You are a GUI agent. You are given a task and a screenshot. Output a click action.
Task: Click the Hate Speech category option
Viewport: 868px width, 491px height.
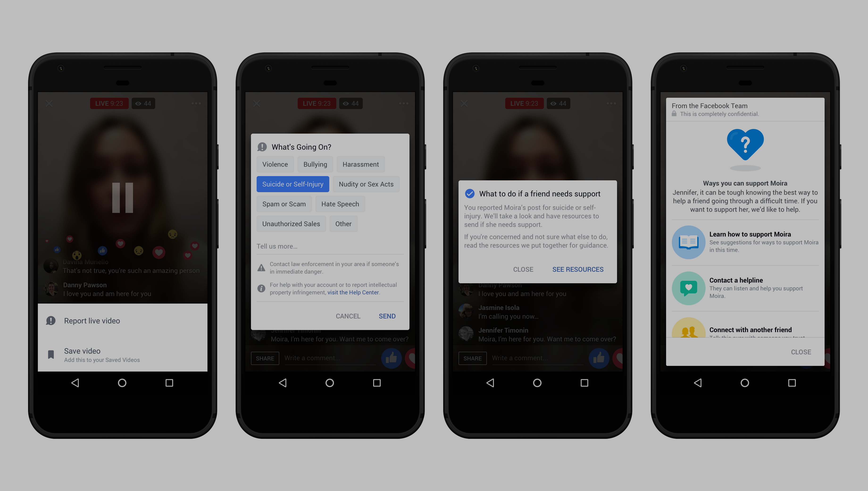coord(339,203)
